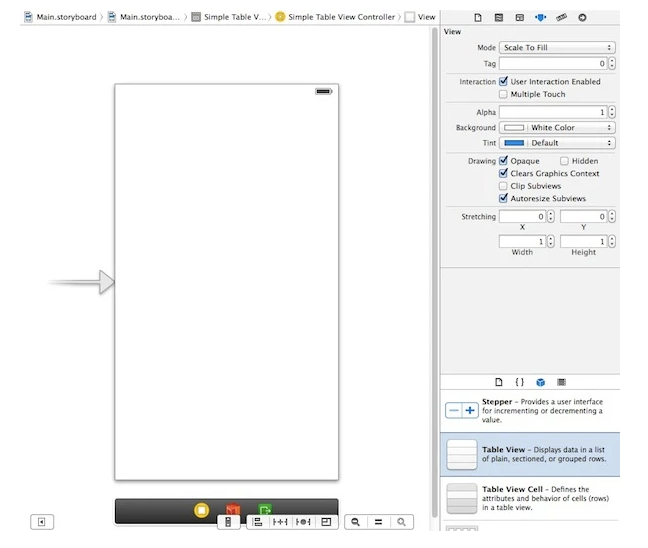Click the yellow View Controller dock icon
The width and height of the screenshot is (648, 548).
point(201,510)
